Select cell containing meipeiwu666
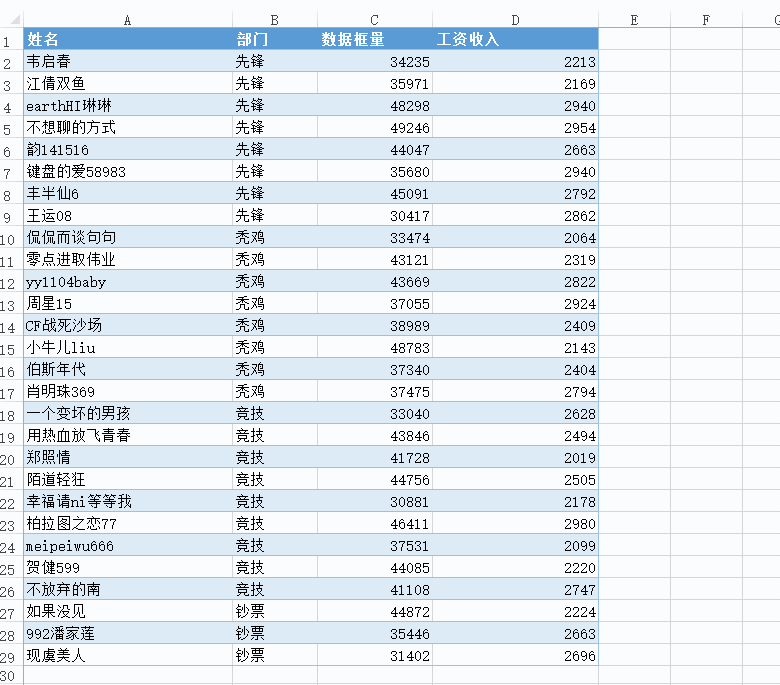This screenshot has height=685, width=780. pos(128,545)
